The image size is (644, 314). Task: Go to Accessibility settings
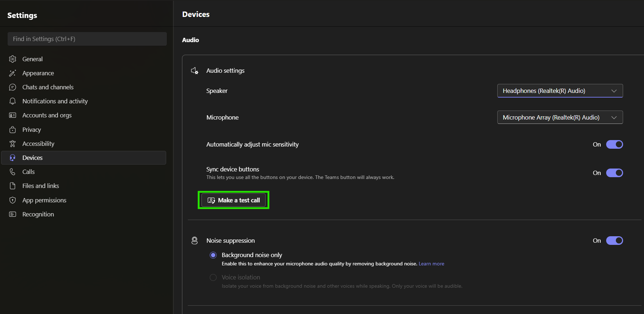coord(84,144)
